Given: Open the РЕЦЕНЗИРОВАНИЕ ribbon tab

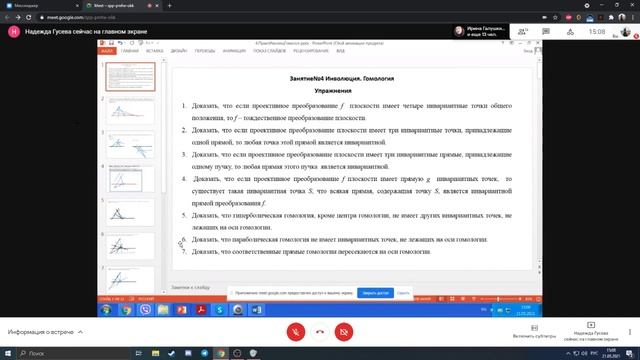Looking at the screenshot, I should click(x=311, y=51).
